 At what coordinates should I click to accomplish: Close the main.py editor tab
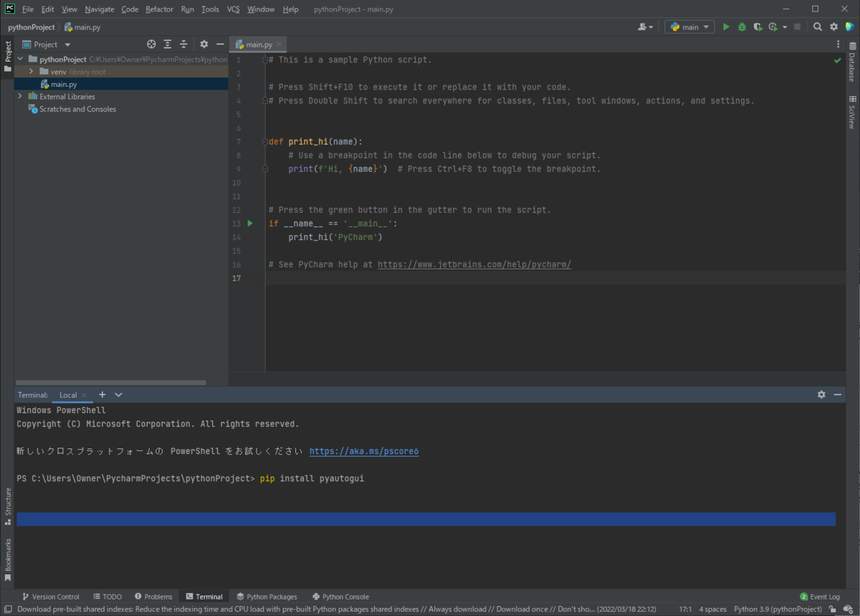click(x=279, y=44)
